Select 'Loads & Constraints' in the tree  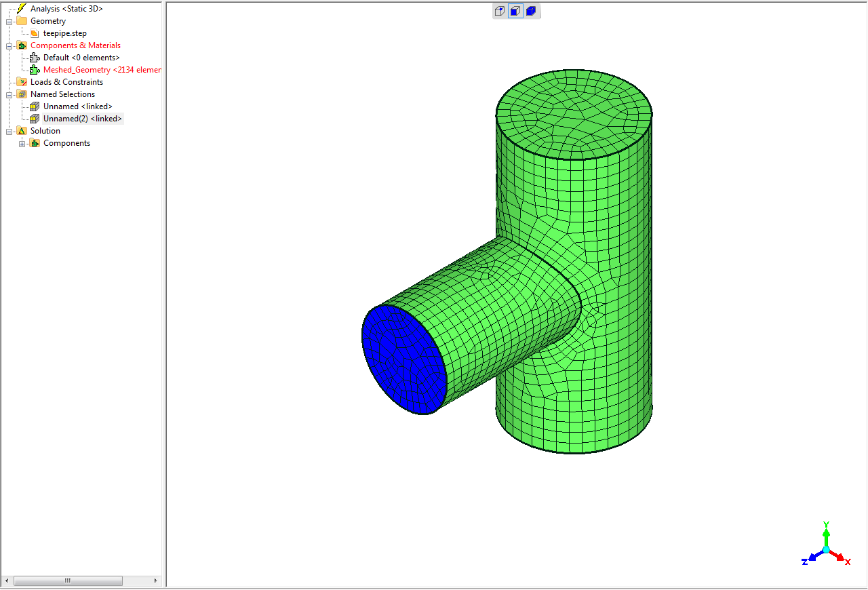point(66,82)
